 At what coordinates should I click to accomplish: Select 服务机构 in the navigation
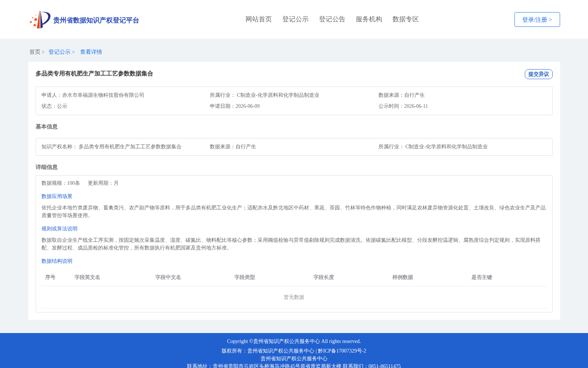(x=369, y=19)
